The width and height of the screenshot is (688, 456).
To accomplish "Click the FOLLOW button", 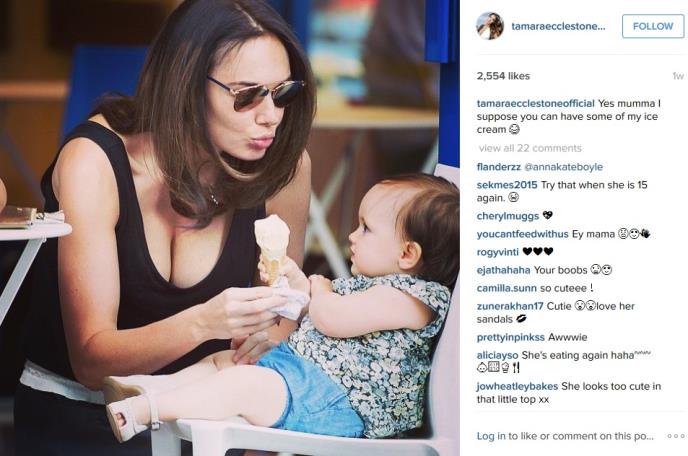I will pyautogui.click(x=653, y=26).
